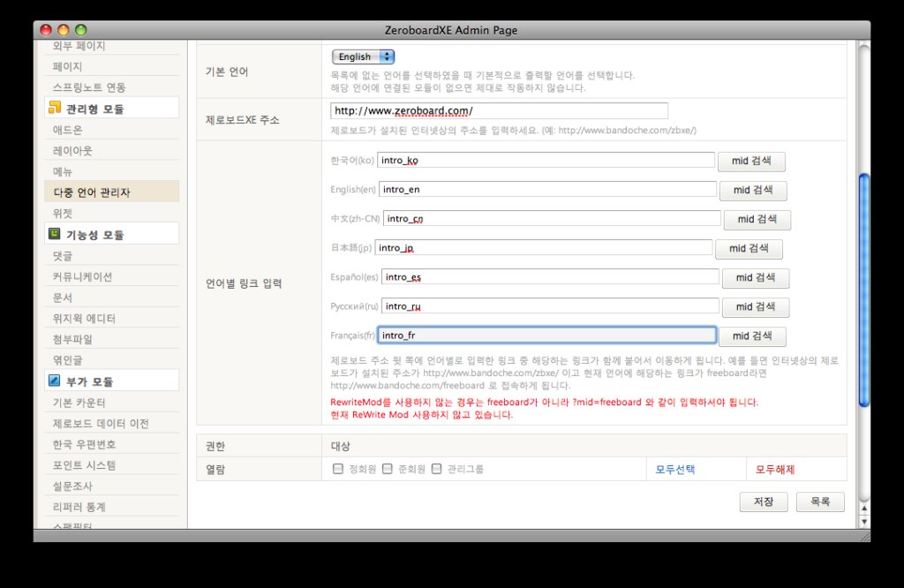Click the intro_en input field

click(x=547, y=189)
